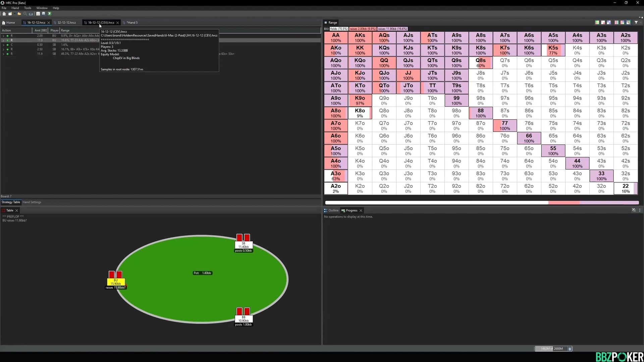Open the Tools menu
Image resolution: width=644 pixels, height=362 pixels.
coord(28,8)
